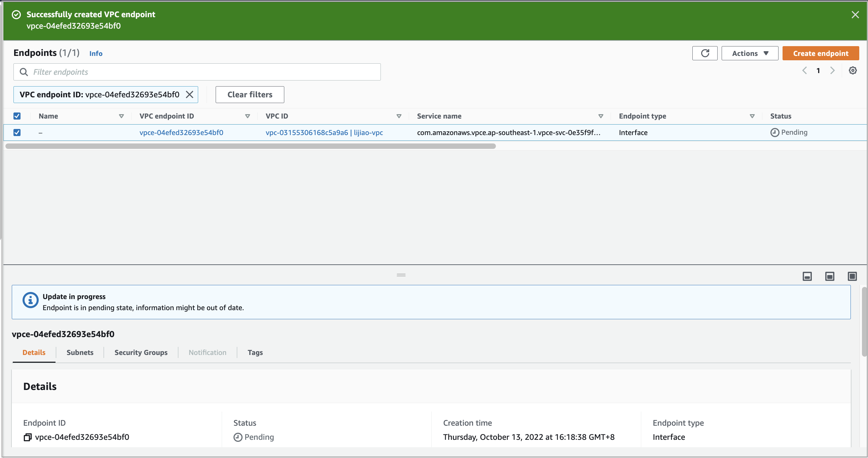Image resolution: width=868 pixels, height=458 pixels.
Task: Click the refresh endpoints icon
Action: (x=705, y=53)
